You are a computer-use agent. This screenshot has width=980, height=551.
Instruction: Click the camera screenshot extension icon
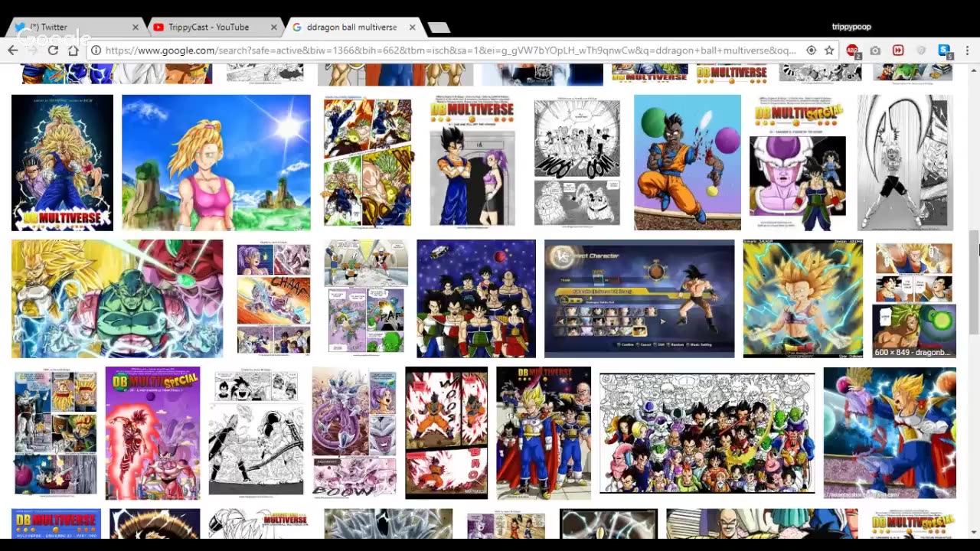875,51
